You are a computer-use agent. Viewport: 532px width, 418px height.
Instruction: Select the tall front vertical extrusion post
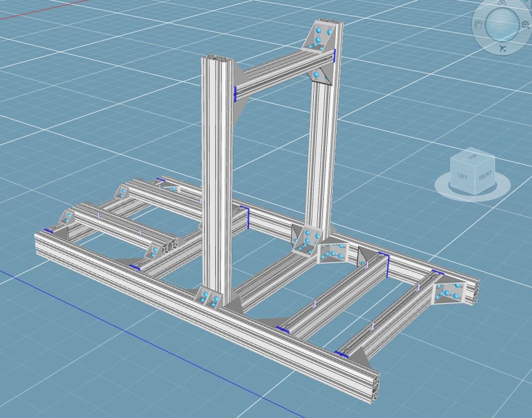(x=217, y=174)
